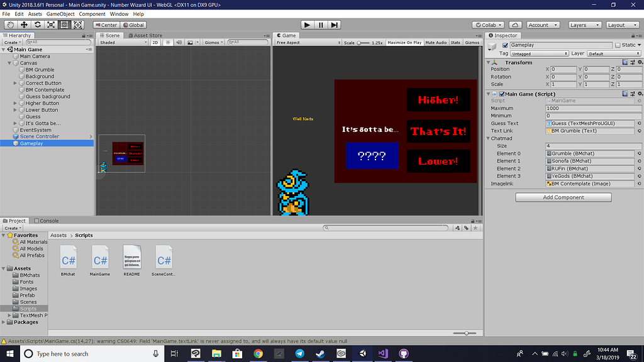Image resolution: width=644 pixels, height=362 pixels.
Task: Adjust the Game view Scale slider
Action: point(363,43)
